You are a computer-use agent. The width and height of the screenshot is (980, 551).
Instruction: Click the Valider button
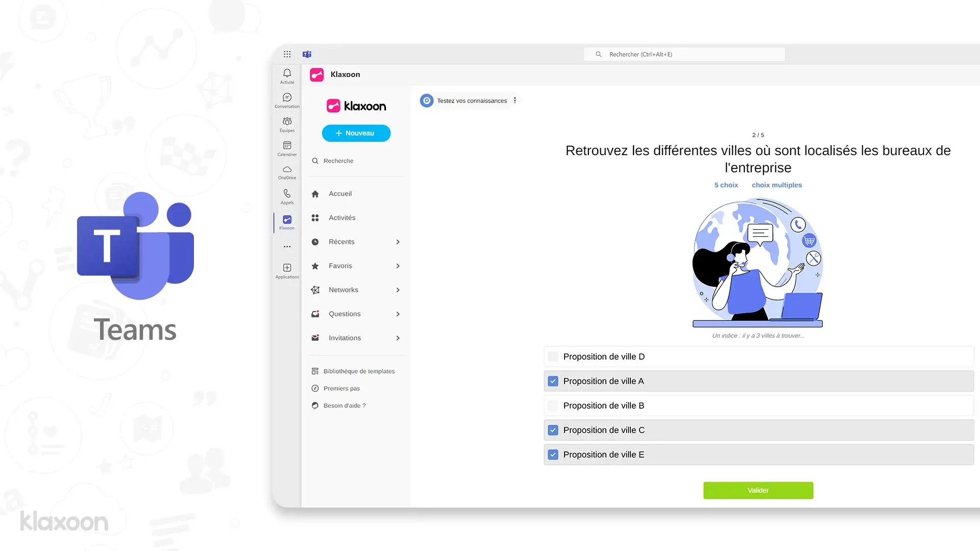[x=758, y=490]
